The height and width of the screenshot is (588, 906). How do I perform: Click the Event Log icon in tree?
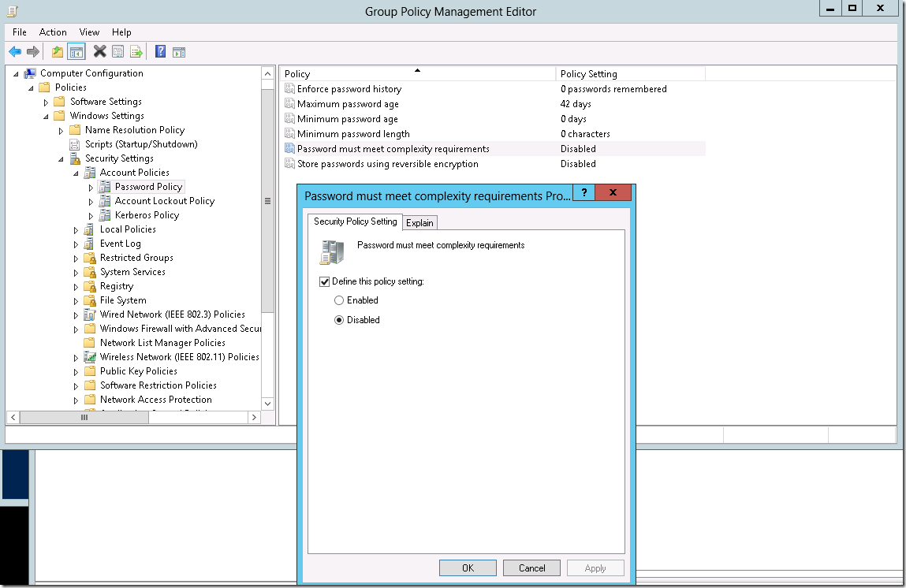tap(89, 244)
